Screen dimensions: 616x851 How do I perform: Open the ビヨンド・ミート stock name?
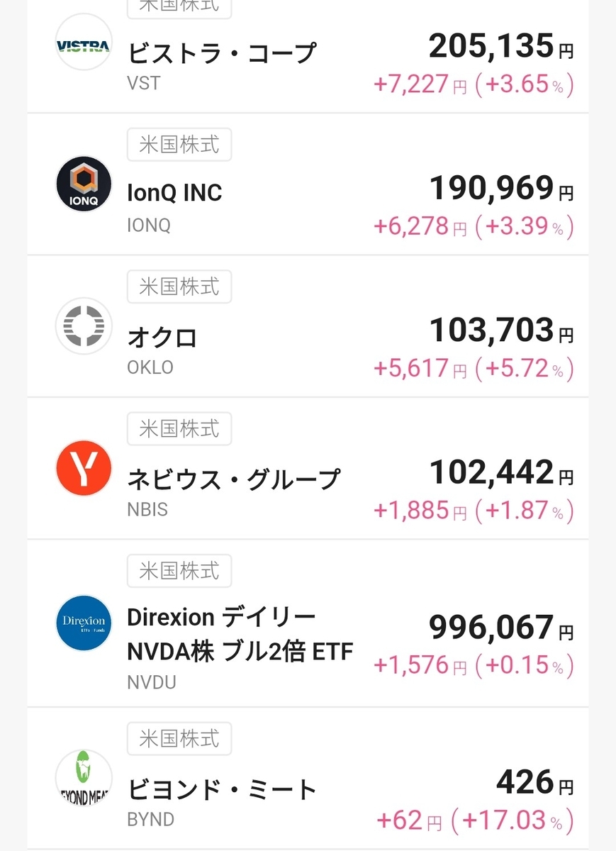(222, 789)
